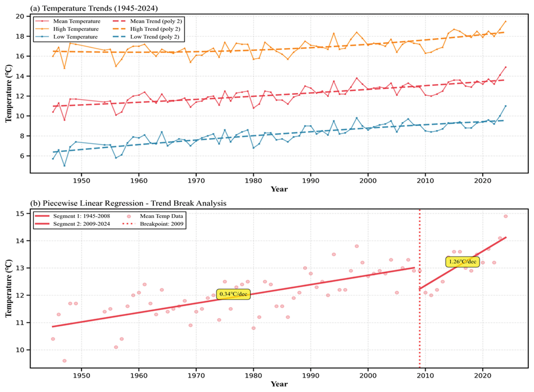
Task: Click the panel (b) Piecewise Linear Regression title
Action: [x=128, y=203]
